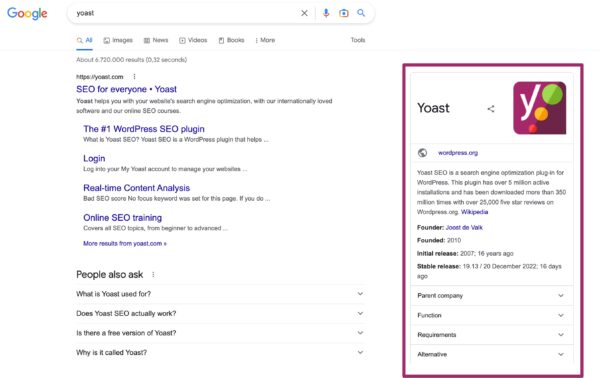The image size is (600, 378).
Task: Open Online SEO training link
Action: click(x=122, y=218)
